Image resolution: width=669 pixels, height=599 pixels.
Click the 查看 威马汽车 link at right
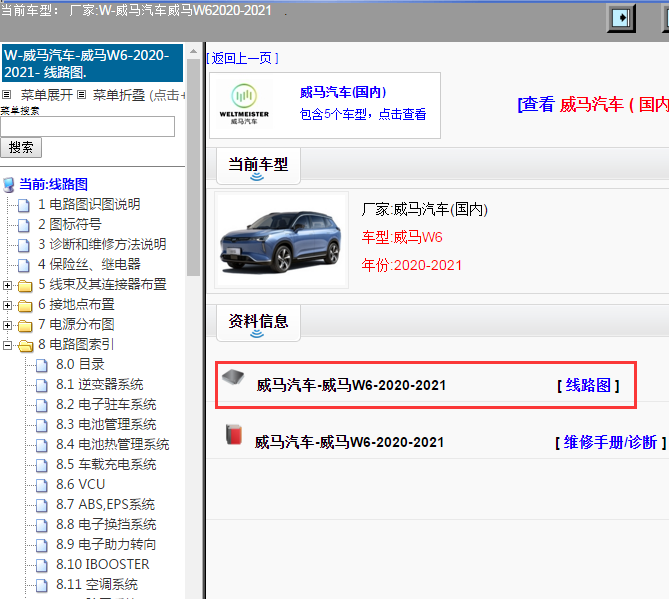tap(593, 105)
